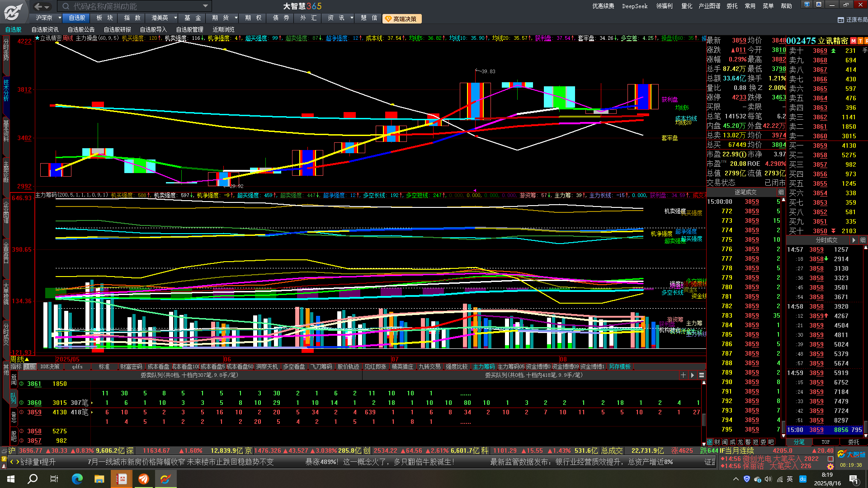
Task: Select the 备忘 vertical tab
Action: point(14,417)
